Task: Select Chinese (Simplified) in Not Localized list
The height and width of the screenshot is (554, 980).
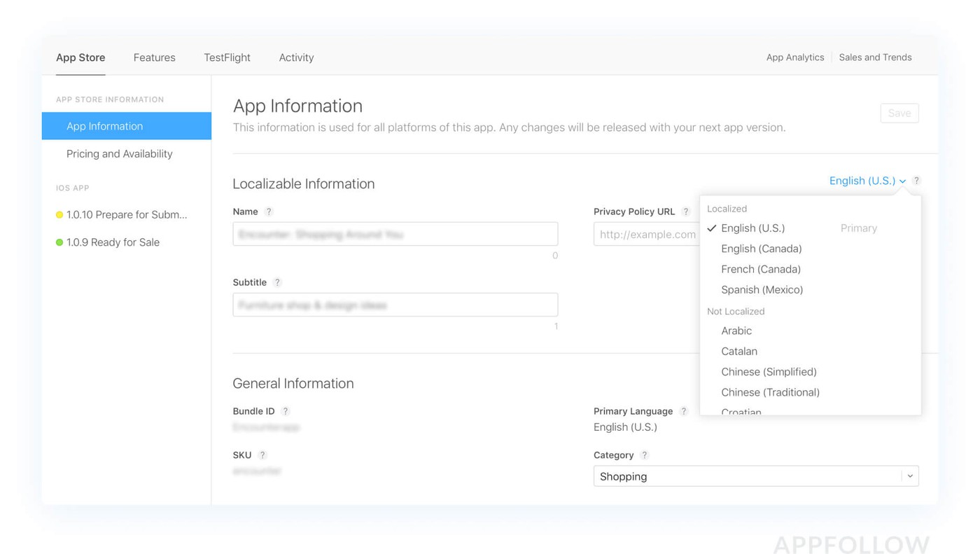Action: (x=769, y=372)
